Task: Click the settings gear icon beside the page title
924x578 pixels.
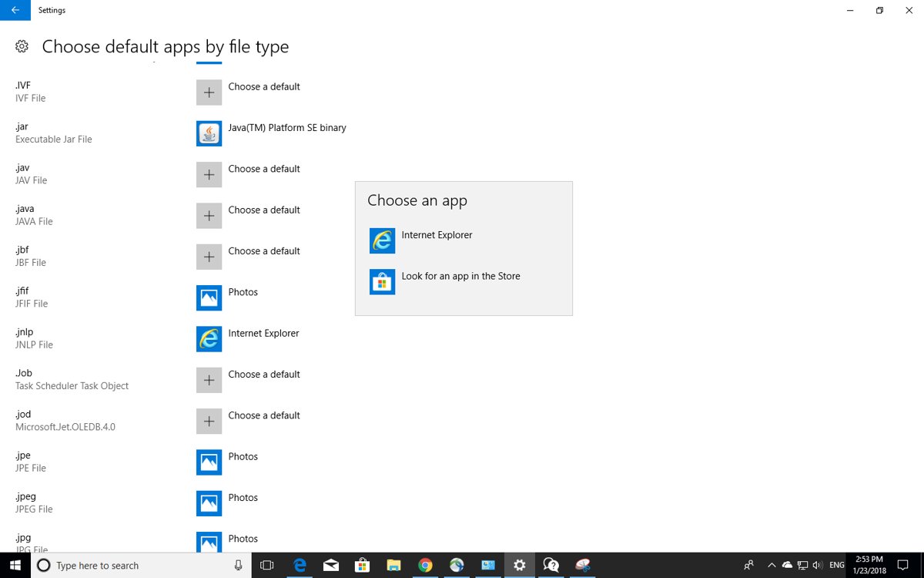Action: point(22,47)
